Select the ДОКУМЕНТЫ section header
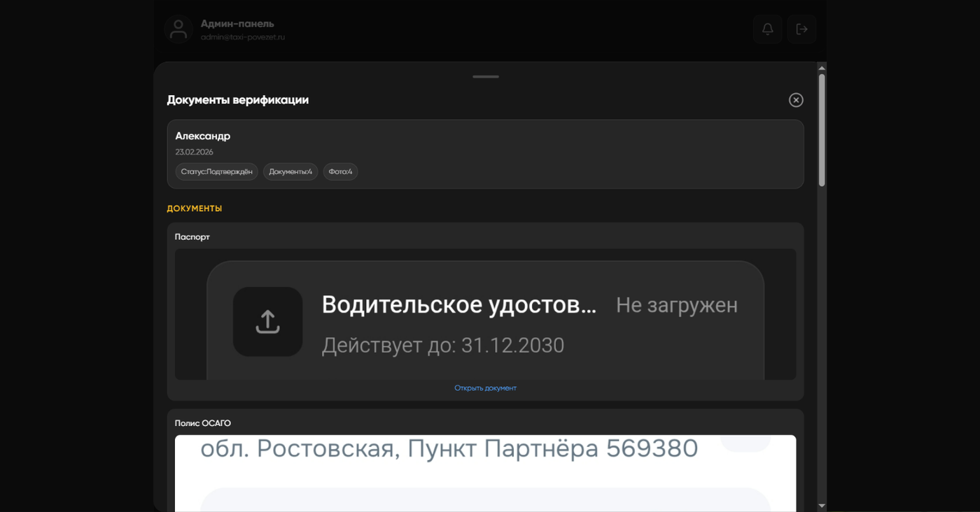 click(194, 208)
